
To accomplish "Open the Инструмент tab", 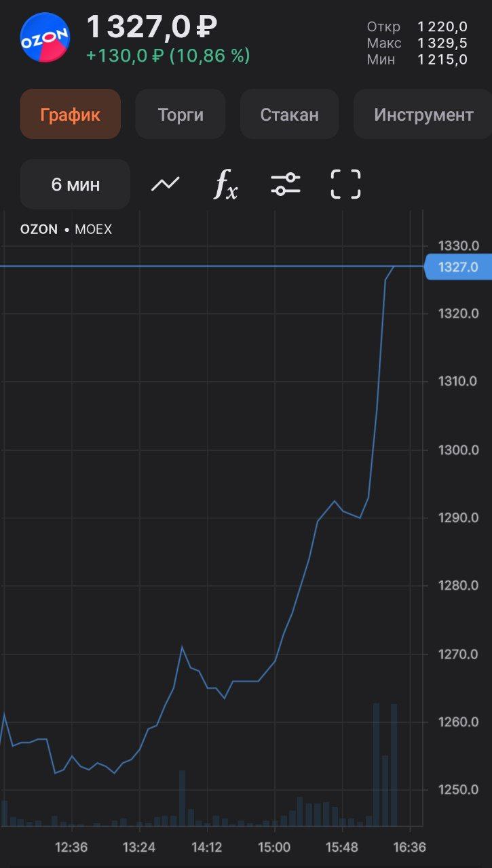I will 423,114.
